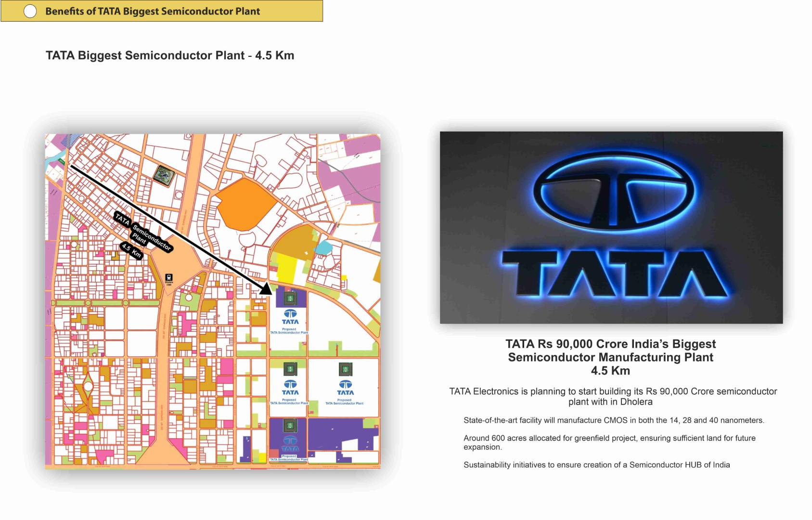The image size is (812, 520).
Task: Click the topmost semiconductor chip icon on the map
Action: 290,299
